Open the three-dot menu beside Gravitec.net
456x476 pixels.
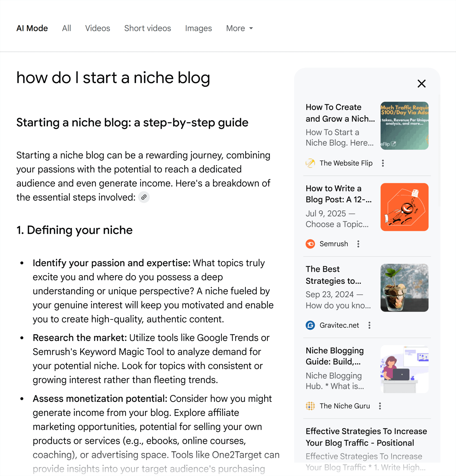[x=369, y=325]
